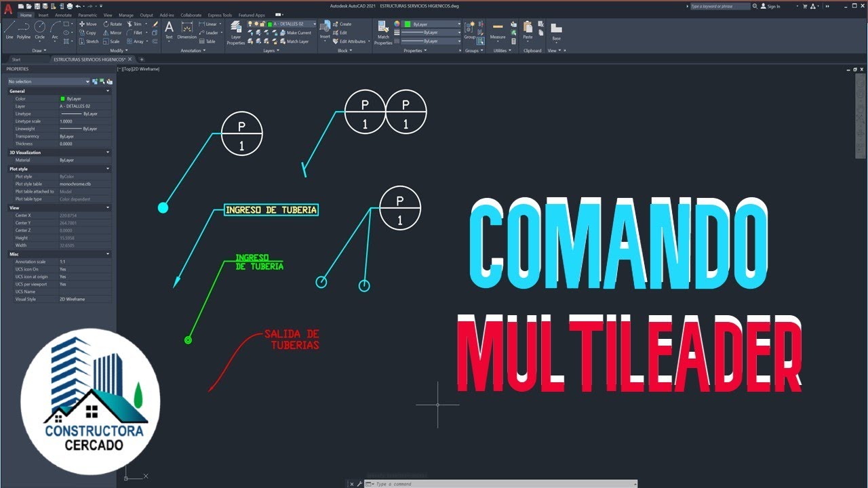Click the command line input field
The width and height of the screenshot is (868, 488).
pos(502,484)
